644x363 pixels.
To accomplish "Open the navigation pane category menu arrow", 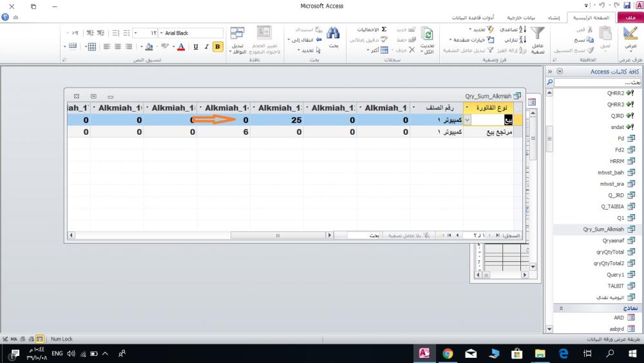I will tap(560, 72).
